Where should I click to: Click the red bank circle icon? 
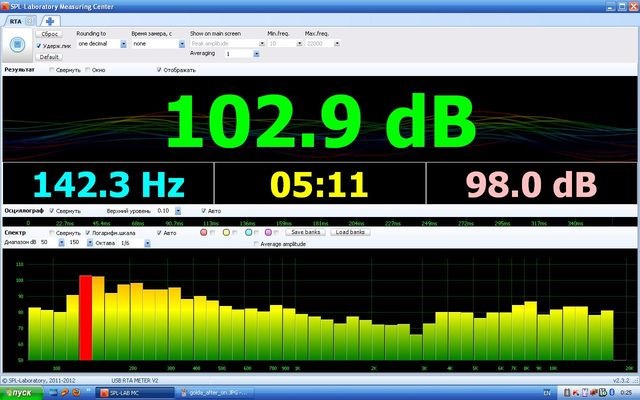[204, 233]
